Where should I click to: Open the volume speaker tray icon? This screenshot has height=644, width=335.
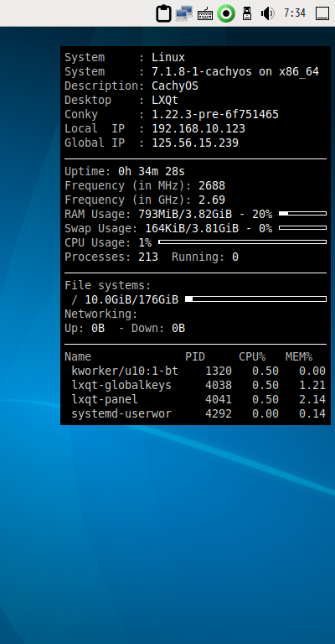pos(267,13)
